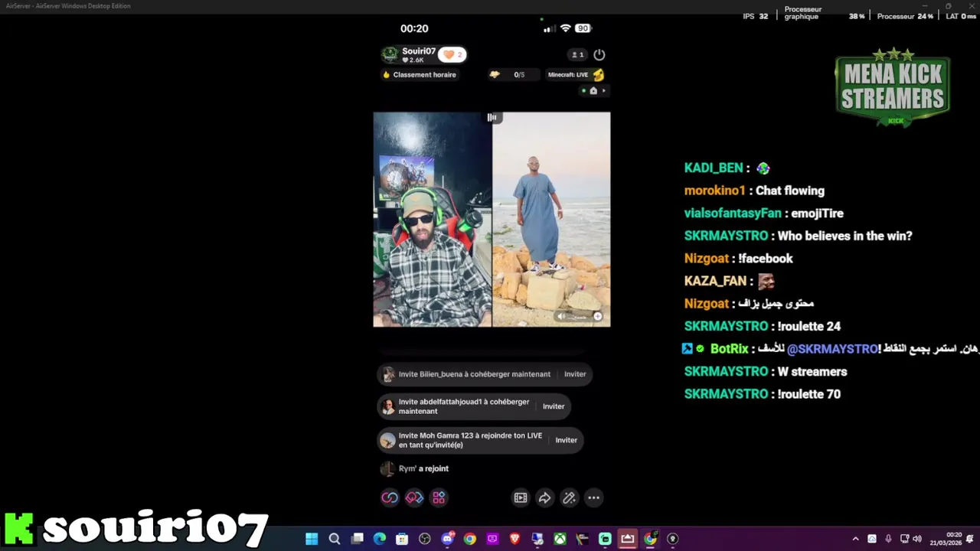Click Rym' a rejoint message

[x=414, y=468]
